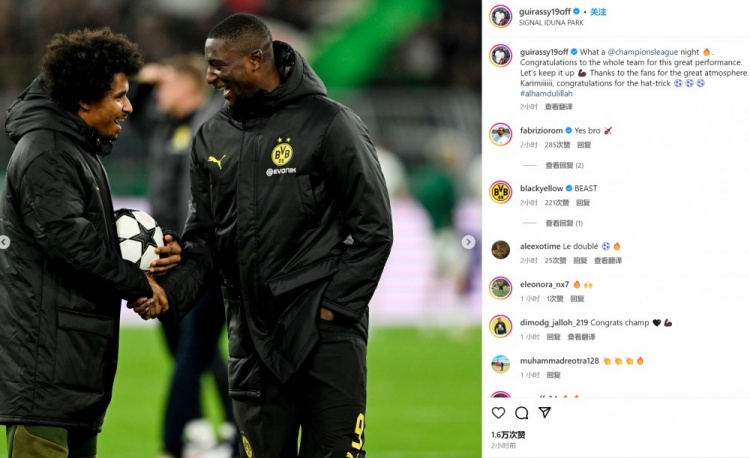Expand fabriziorom's replies 查看回复 (2)

(x=564, y=165)
